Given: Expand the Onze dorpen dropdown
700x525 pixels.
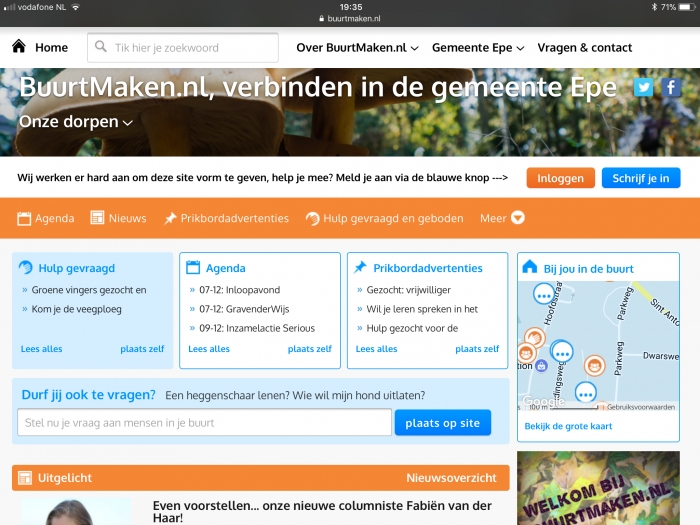Looking at the screenshot, I should click(76, 122).
